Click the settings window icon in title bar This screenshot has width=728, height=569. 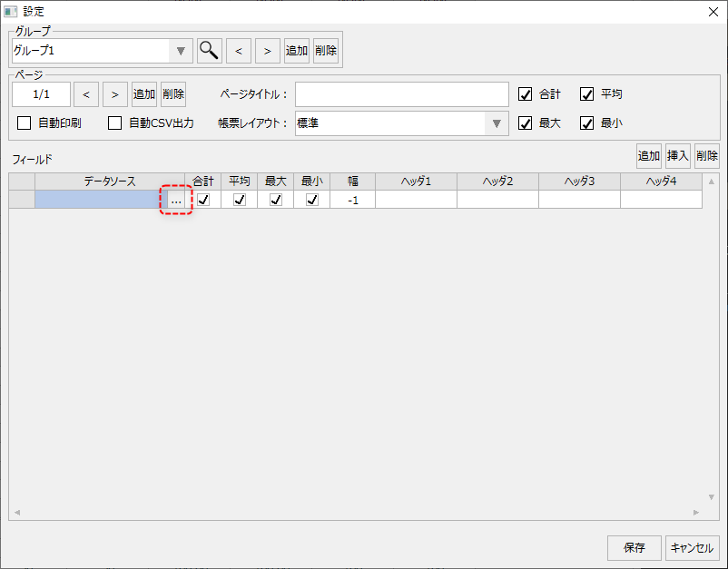pyautogui.click(x=11, y=11)
